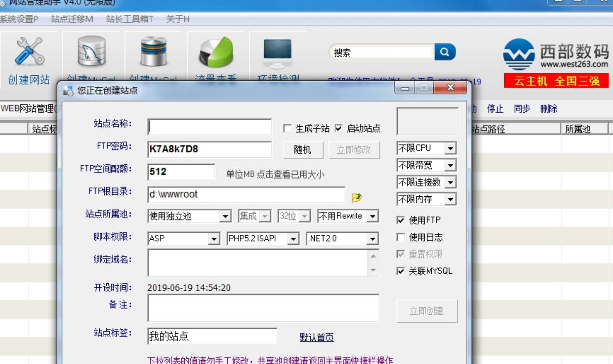613x364 pixels.
Task: Open the 不用Rewrite dropdown
Action: 372,216
